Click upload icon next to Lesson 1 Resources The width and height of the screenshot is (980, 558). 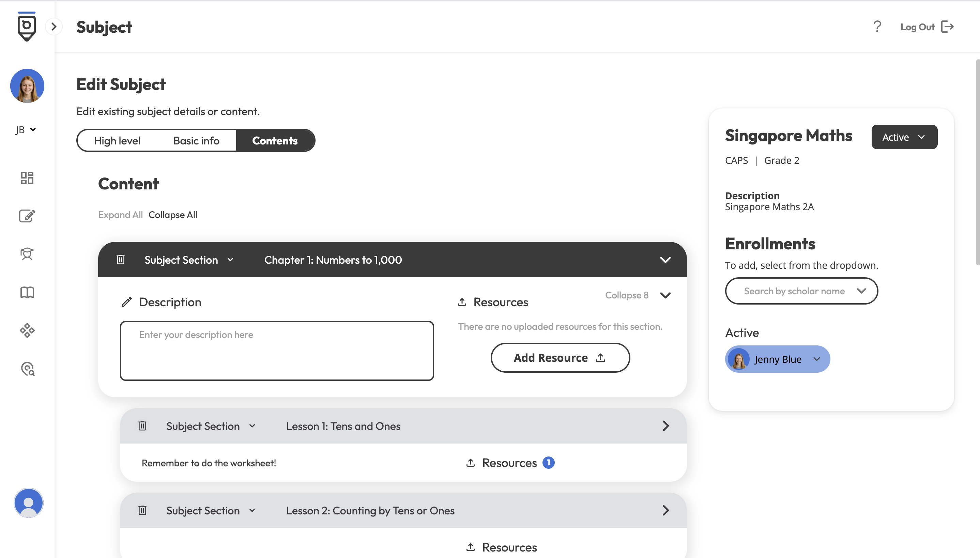point(470,463)
